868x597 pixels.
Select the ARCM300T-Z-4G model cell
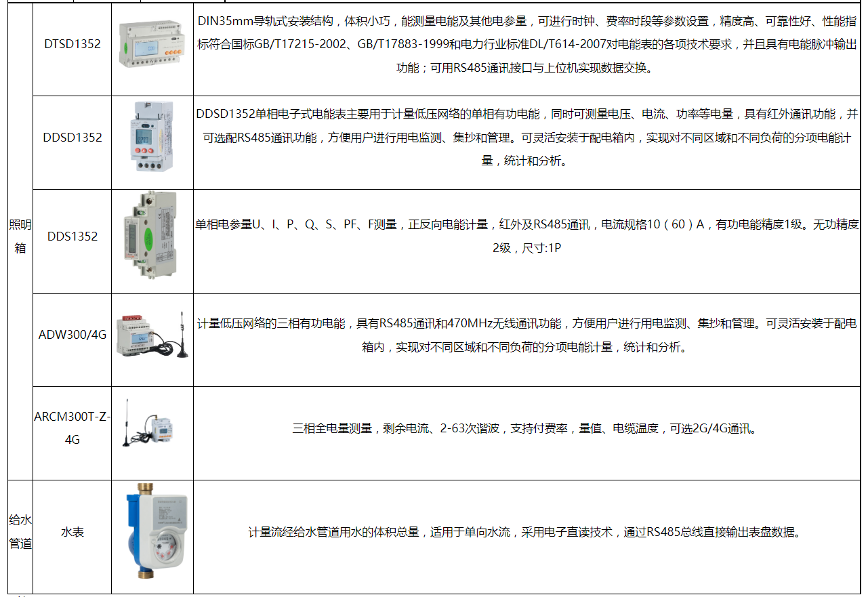tap(73, 433)
